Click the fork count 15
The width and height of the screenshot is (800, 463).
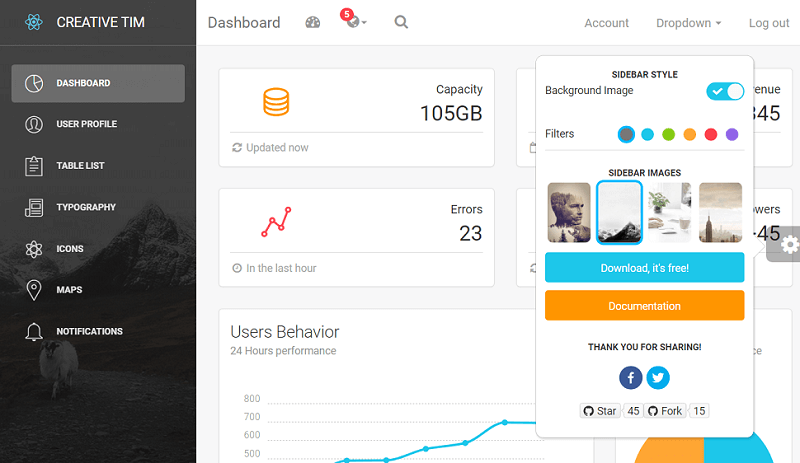tap(699, 411)
